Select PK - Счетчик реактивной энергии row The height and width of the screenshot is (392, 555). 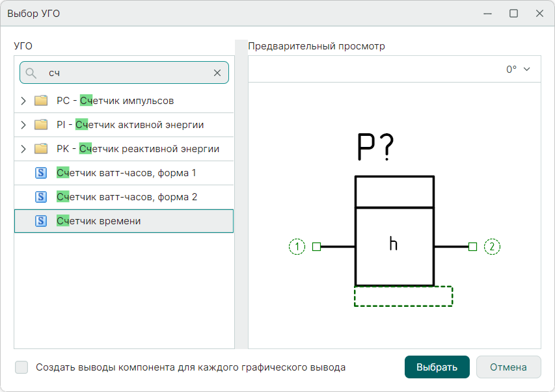124,149
